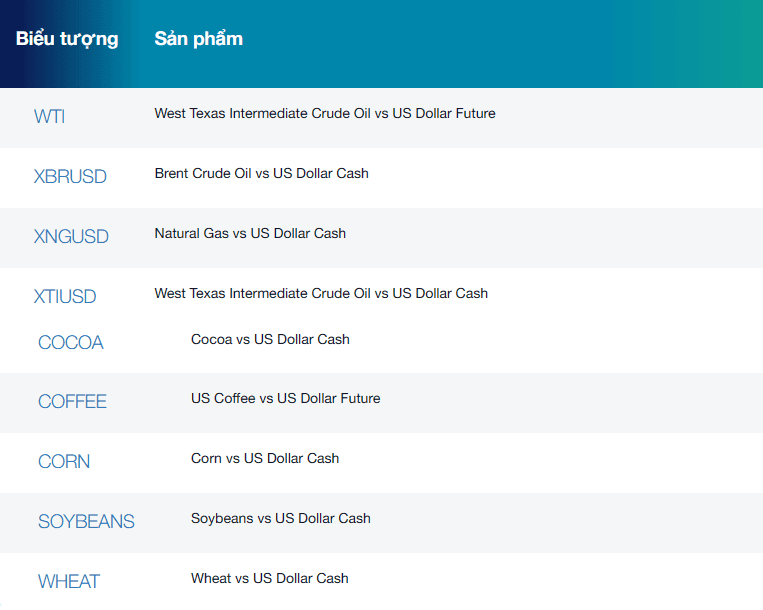Click the WTI symbol
This screenshot has height=610, width=763.
coord(49,117)
